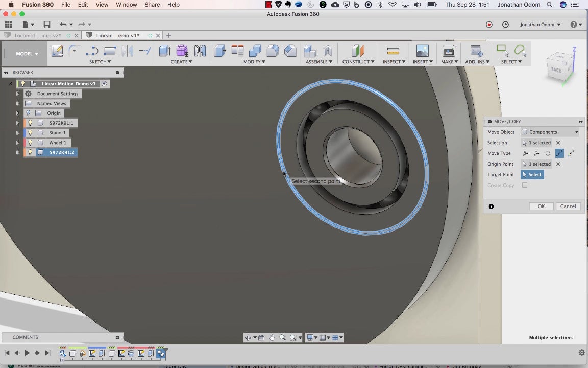Toggle visibility bulb of Wheel:1
The image size is (588, 368).
[x=31, y=143]
